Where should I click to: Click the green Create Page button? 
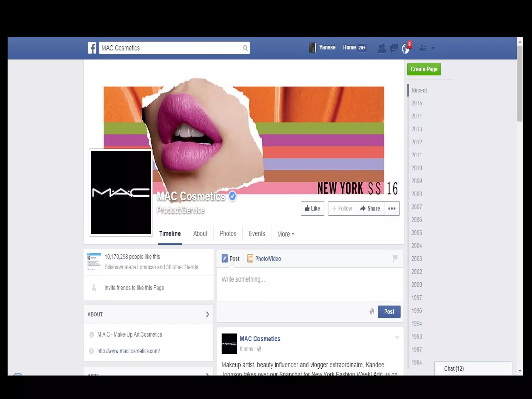pyautogui.click(x=424, y=69)
